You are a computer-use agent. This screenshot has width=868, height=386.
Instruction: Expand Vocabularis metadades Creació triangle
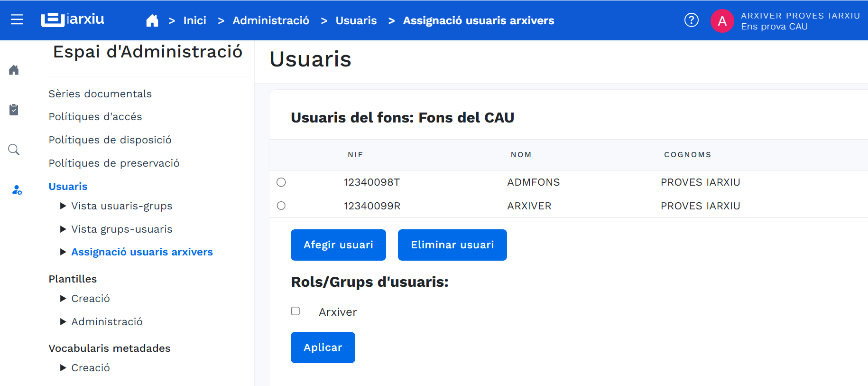[x=63, y=368]
